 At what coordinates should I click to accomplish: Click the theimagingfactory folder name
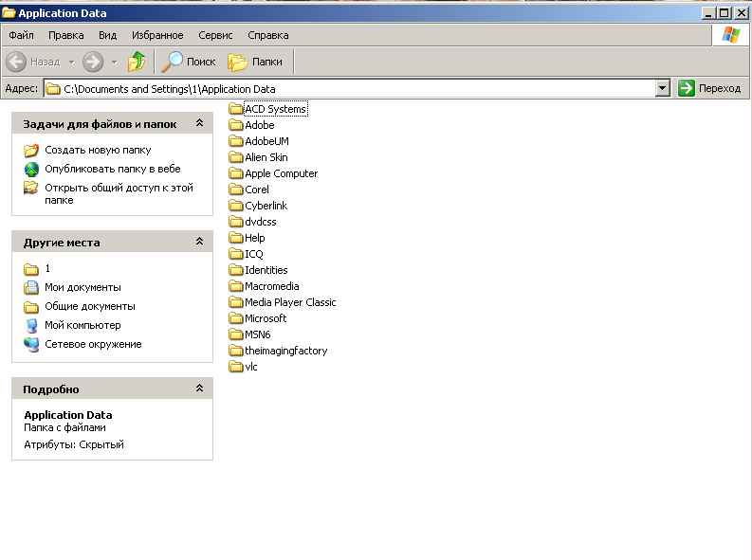285,351
